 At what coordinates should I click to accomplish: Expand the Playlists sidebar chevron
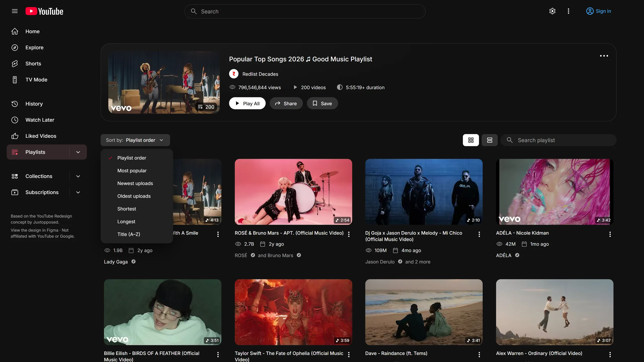tap(78, 152)
